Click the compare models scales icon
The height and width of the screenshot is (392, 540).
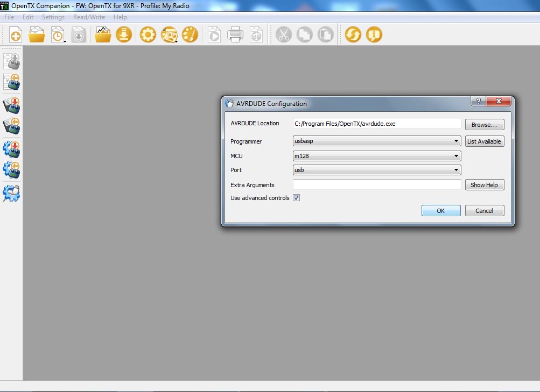pyautogui.click(x=256, y=34)
